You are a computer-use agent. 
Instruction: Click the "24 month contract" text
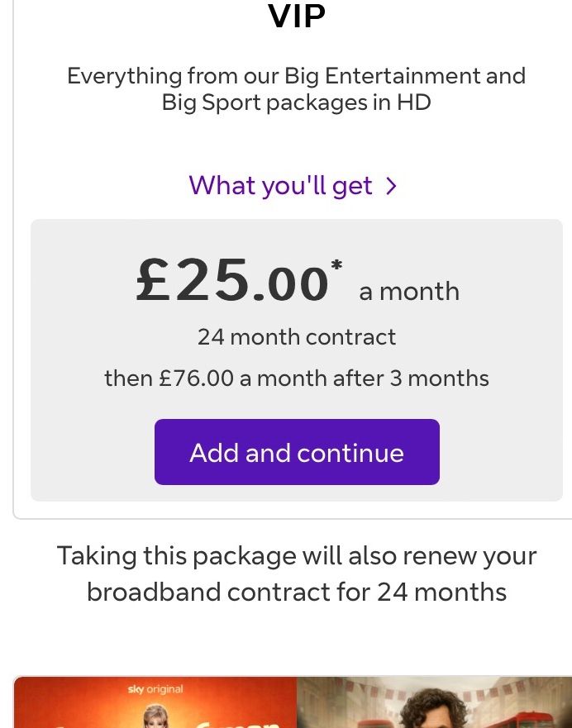[297, 337]
